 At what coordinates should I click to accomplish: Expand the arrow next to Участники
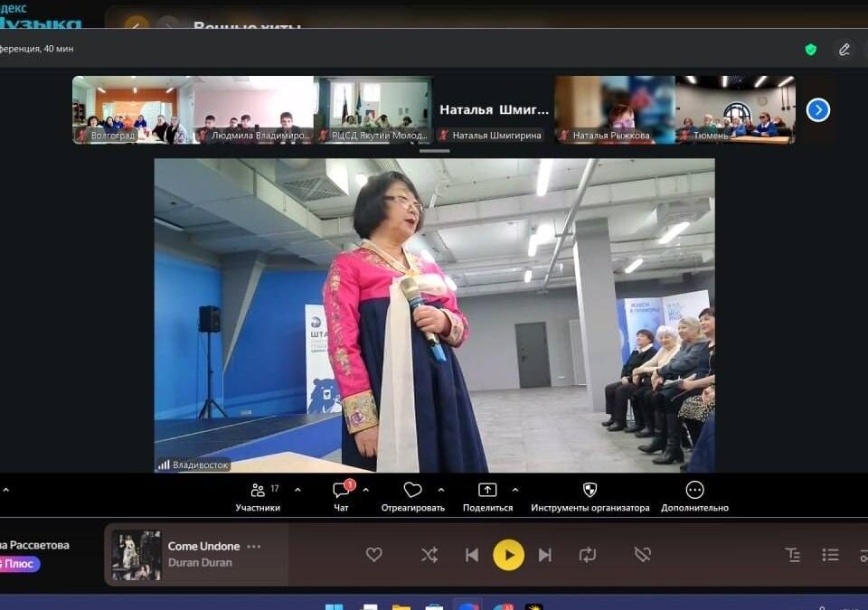click(297, 490)
